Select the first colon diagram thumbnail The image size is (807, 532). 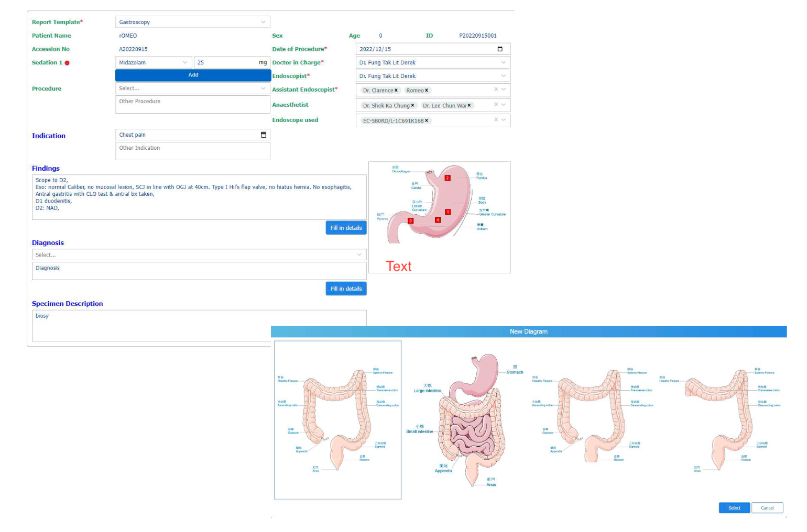338,420
